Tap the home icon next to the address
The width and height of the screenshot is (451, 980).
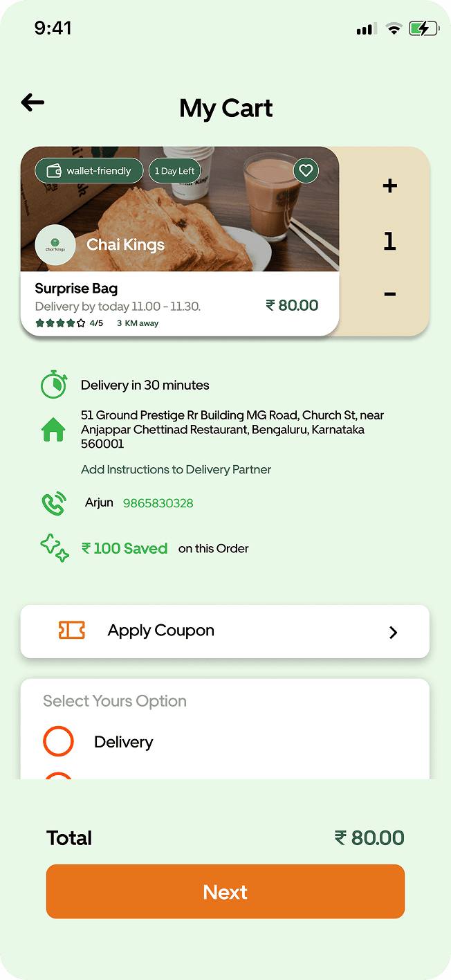point(54,429)
